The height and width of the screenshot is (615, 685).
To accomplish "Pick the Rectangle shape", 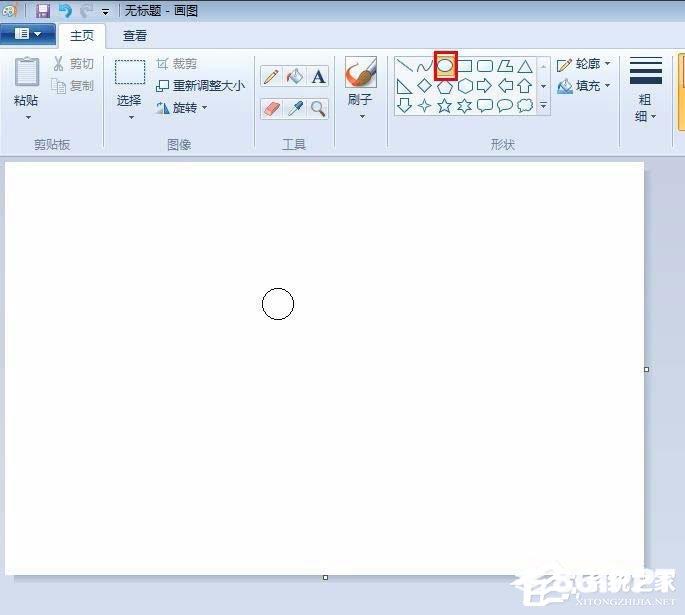I will click(465, 66).
